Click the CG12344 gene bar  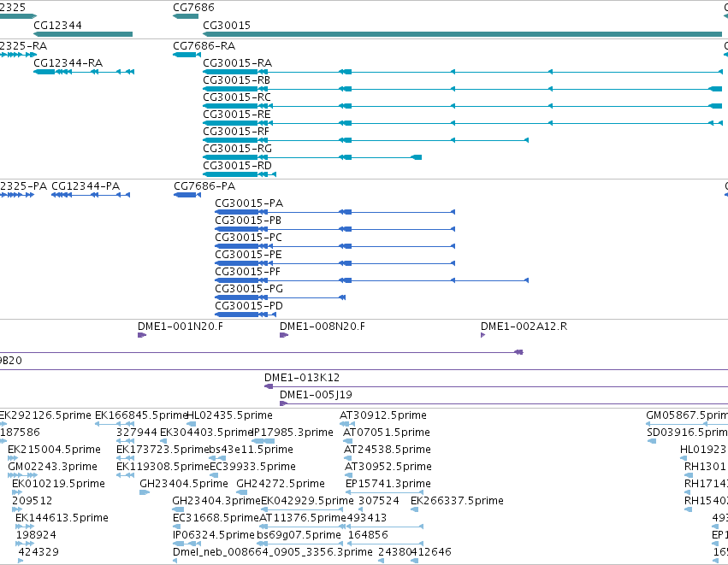(x=83, y=34)
